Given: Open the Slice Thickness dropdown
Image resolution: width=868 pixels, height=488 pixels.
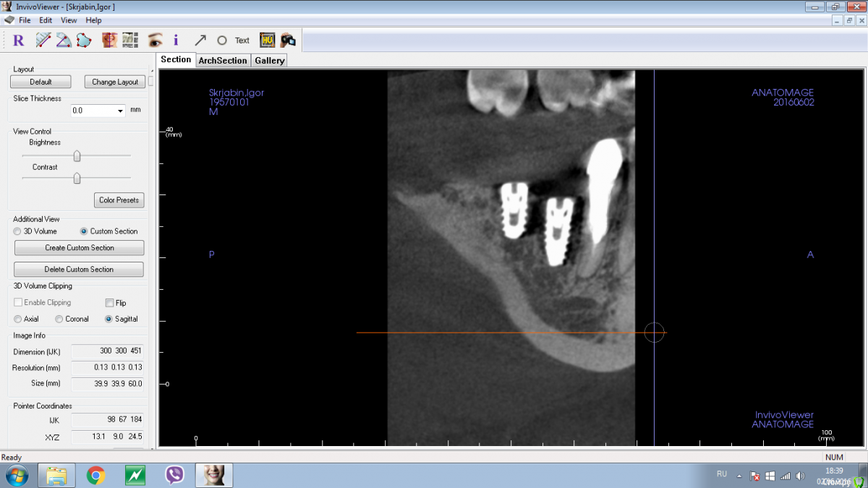Looking at the screenshot, I should pos(119,111).
